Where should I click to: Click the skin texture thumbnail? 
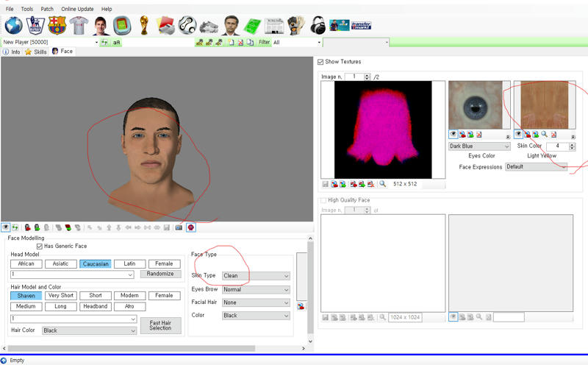[x=545, y=105]
